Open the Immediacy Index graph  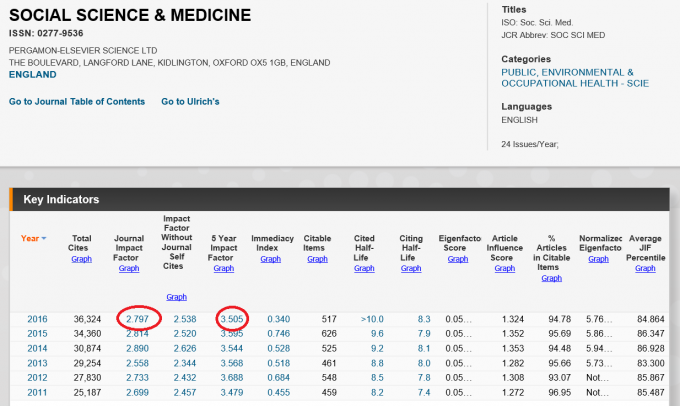(x=270, y=259)
